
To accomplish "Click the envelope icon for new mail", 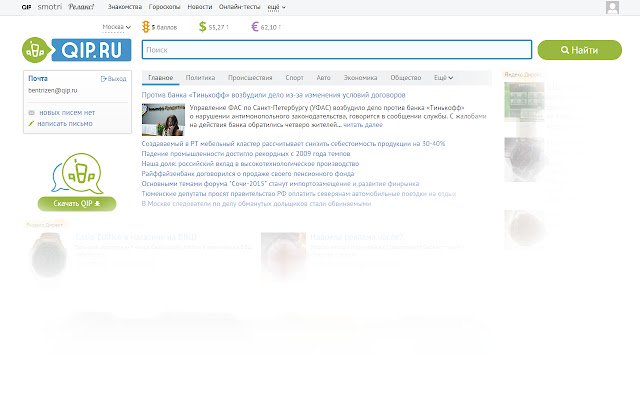I will pyautogui.click(x=31, y=113).
